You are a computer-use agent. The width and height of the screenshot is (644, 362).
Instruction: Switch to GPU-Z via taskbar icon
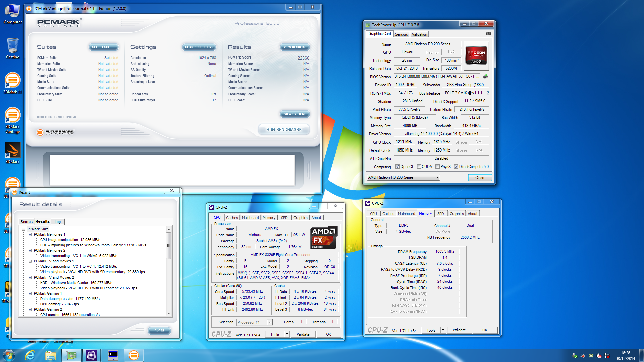pos(71,355)
